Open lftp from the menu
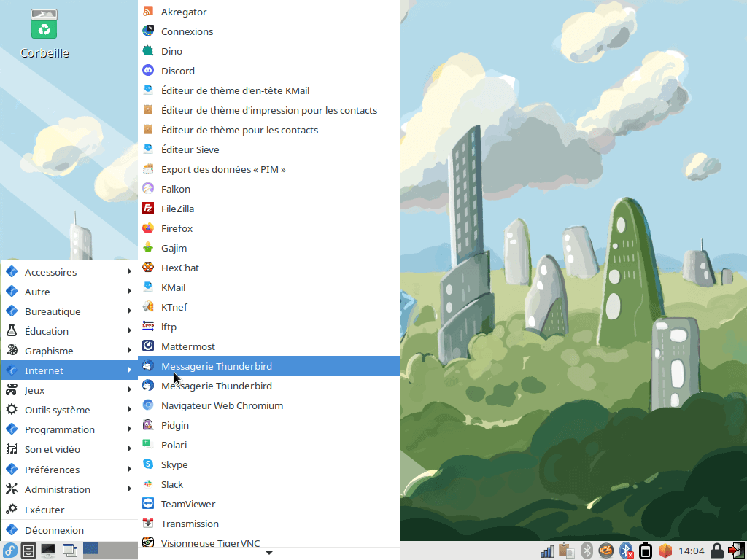Viewport: 747px width, 560px height. click(269, 327)
